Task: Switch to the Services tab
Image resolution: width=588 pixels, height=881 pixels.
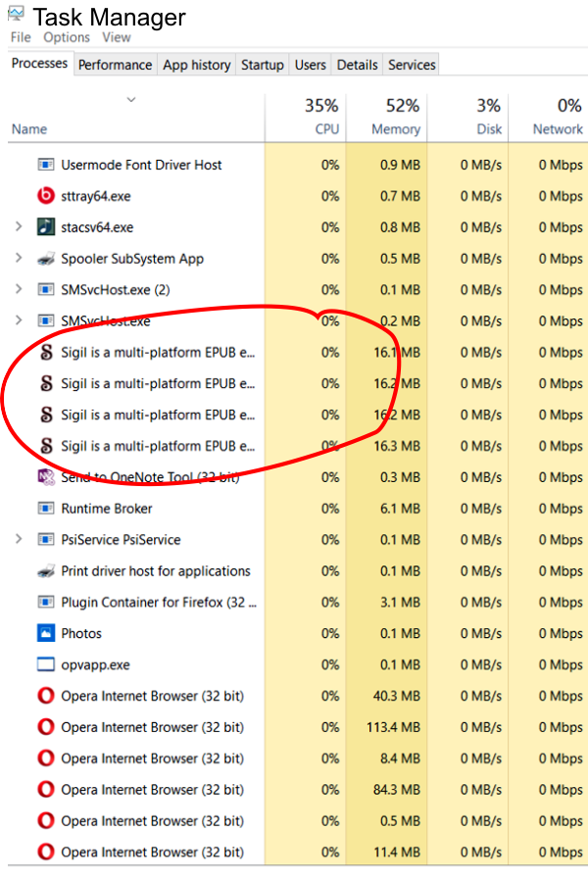Action: click(x=412, y=66)
